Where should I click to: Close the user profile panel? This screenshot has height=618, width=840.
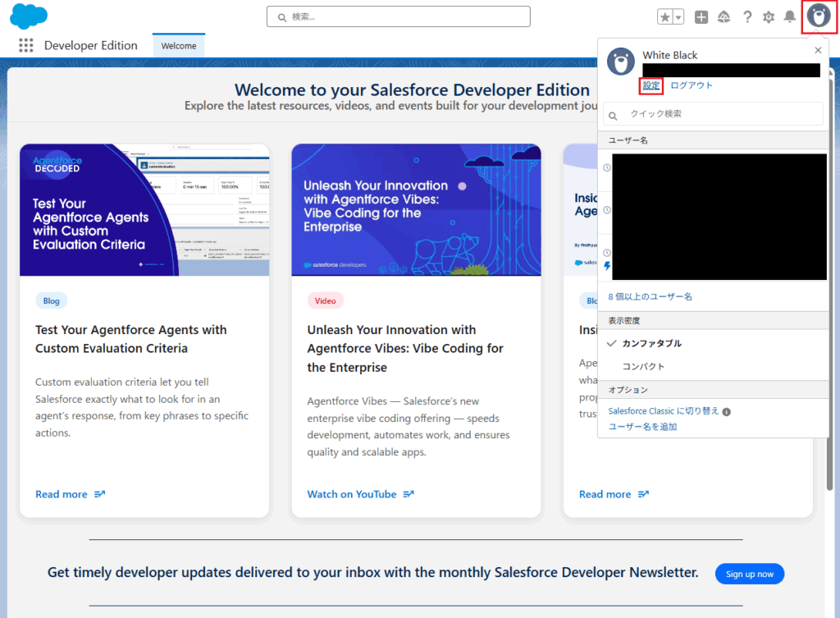pos(817,50)
